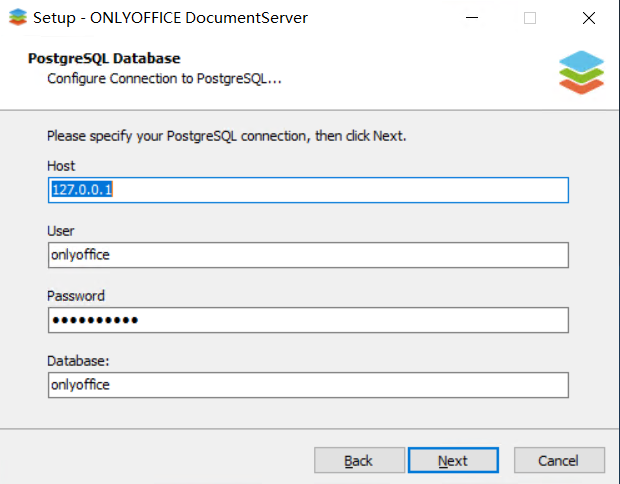This screenshot has width=620, height=484.
Task: Click the large ONLYOFFICE layers logo in header
Action: (x=581, y=72)
